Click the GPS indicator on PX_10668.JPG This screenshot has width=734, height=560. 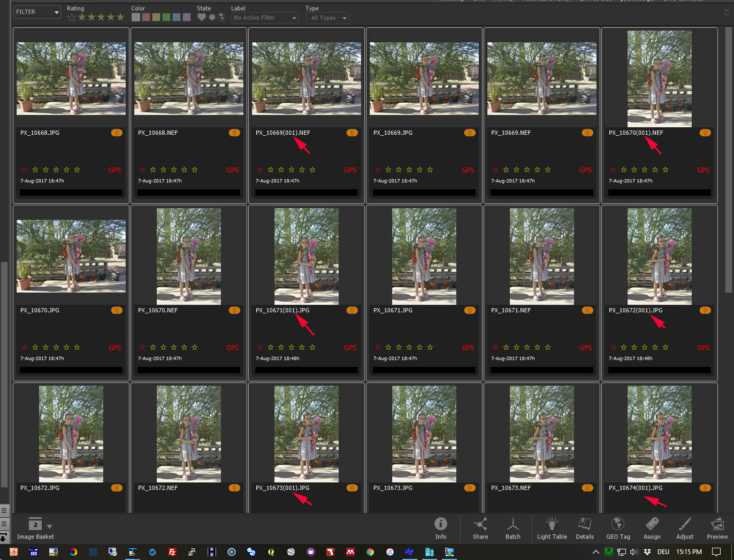(115, 170)
